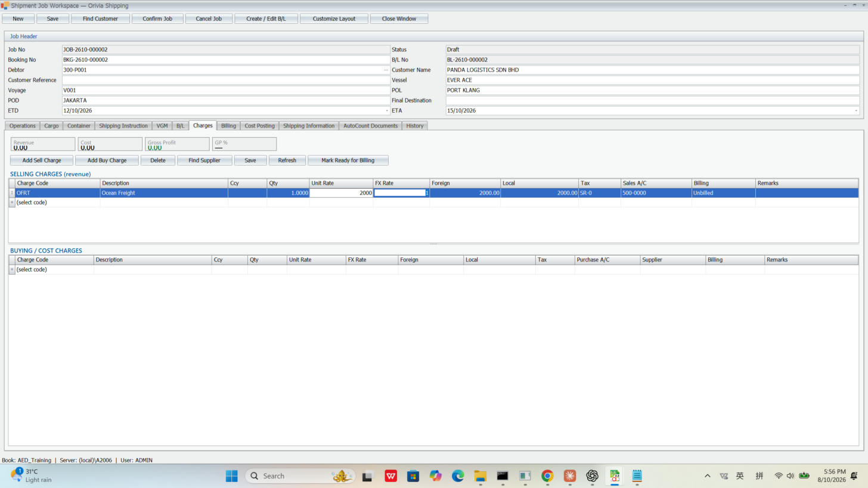Expand the ETA date dropdown
Viewport: 868px width, 488px height.
(856, 110)
